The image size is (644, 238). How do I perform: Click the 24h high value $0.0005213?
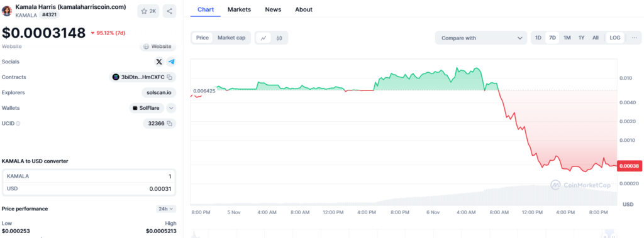(x=161, y=232)
